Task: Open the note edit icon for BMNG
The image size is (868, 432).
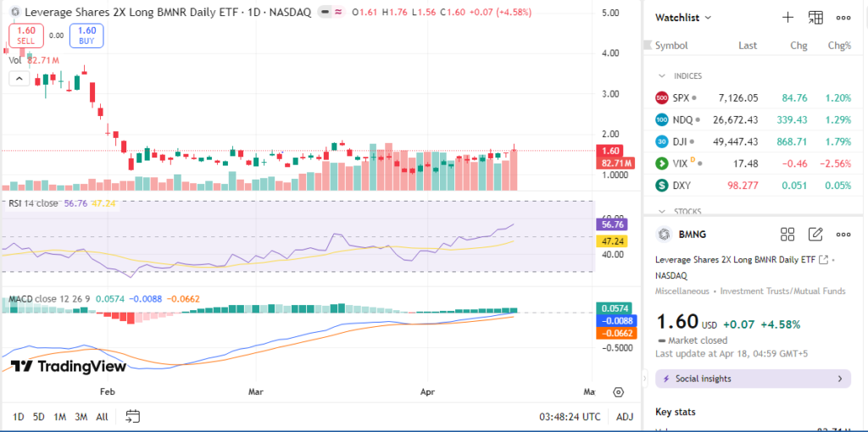Action: [x=815, y=235]
